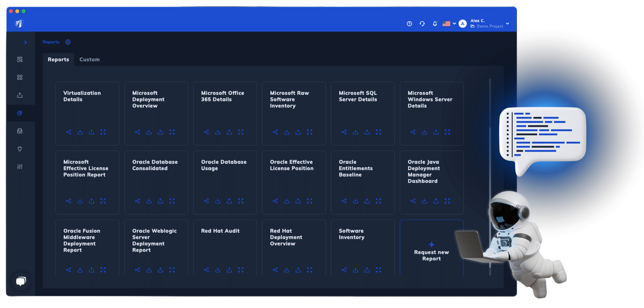644x308 pixels.
Task: Expand the Oracle Database Consolidated fullscreen
Action: pos(172,201)
